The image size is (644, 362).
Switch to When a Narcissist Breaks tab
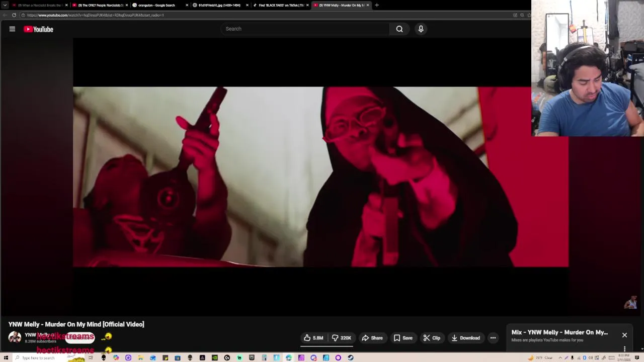pos(39,5)
